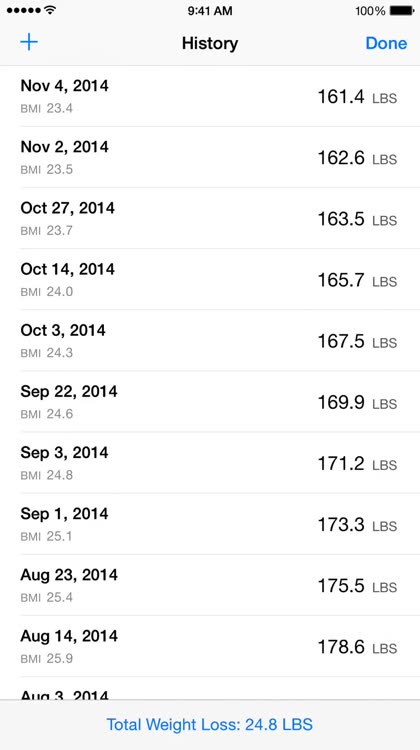Viewport: 420px width, 750px height.
Task: Tap the Wi-Fi icon in status bar
Action: [49, 10]
